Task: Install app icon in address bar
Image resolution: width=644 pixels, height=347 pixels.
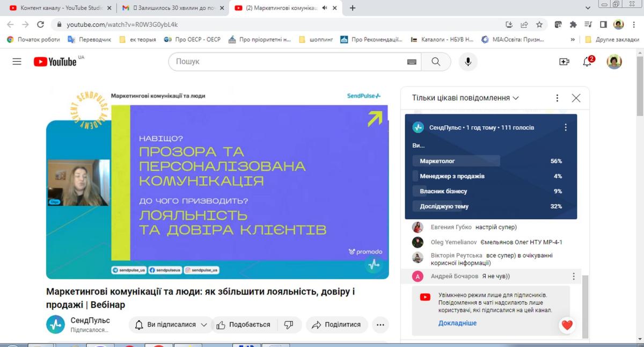Action: coord(509,24)
